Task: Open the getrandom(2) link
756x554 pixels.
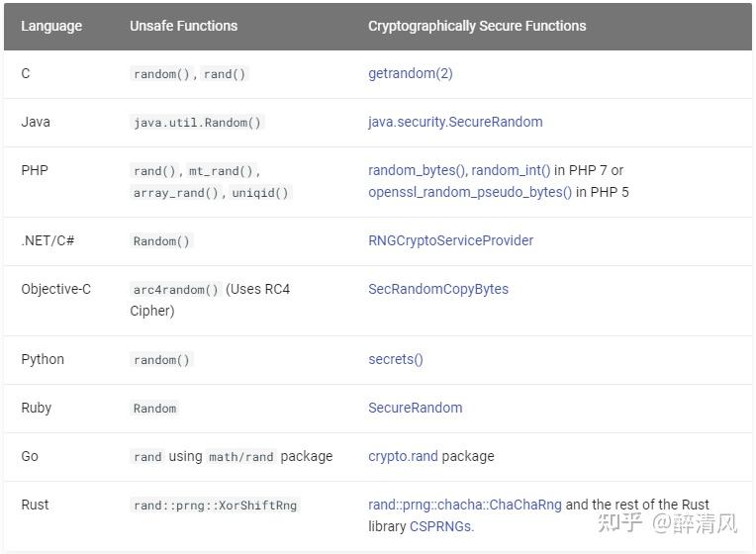Action: (x=411, y=73)
